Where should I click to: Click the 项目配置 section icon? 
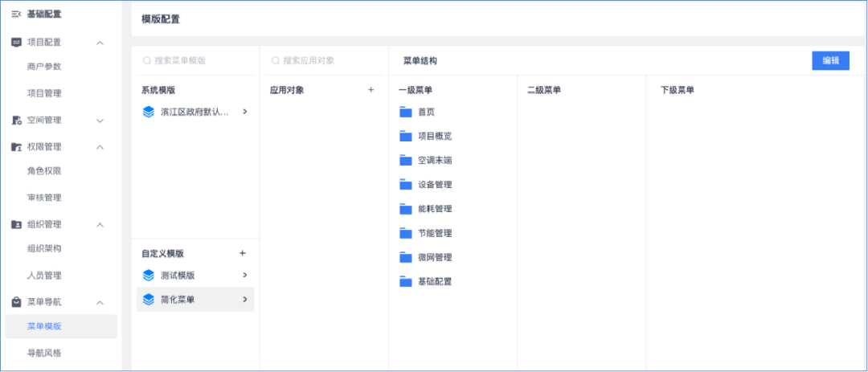click(16, 43)
